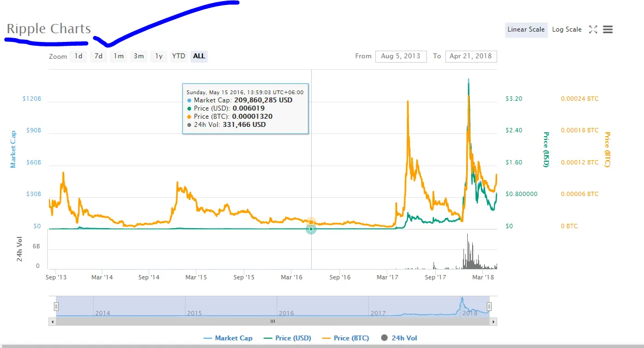Click 2016 in the navigator timeline

(x=286, y=313)
